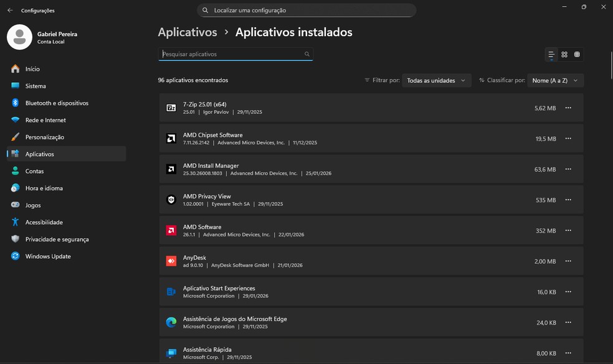Open more options for AnyDesk

pos(568,261)
